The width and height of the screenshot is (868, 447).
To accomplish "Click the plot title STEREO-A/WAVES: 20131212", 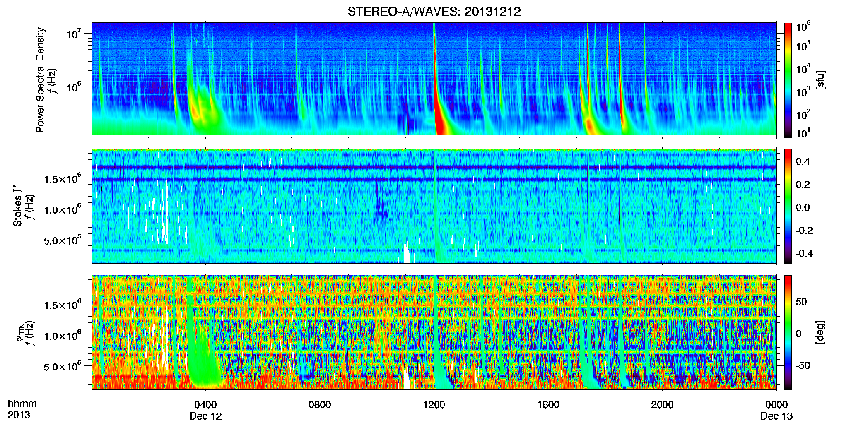I will (434, 12).
